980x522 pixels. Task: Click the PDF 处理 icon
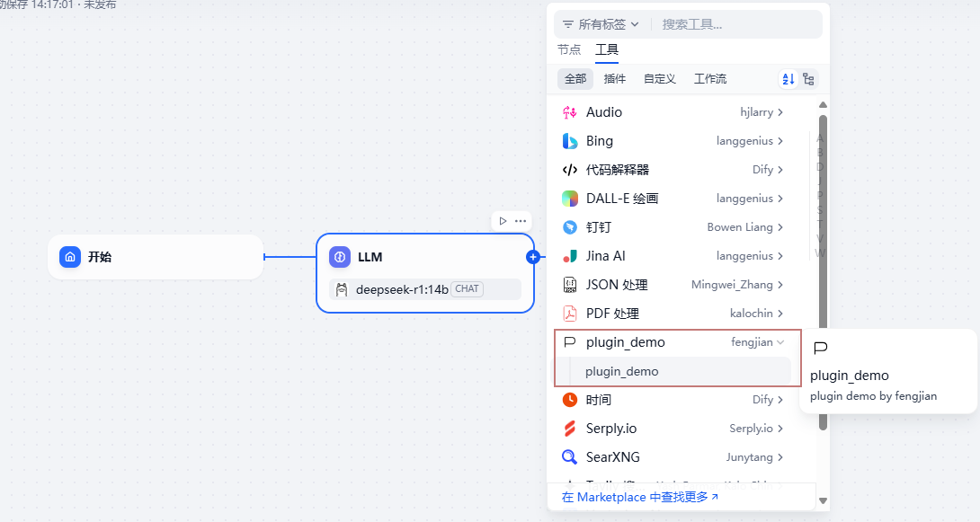[569, 314]
